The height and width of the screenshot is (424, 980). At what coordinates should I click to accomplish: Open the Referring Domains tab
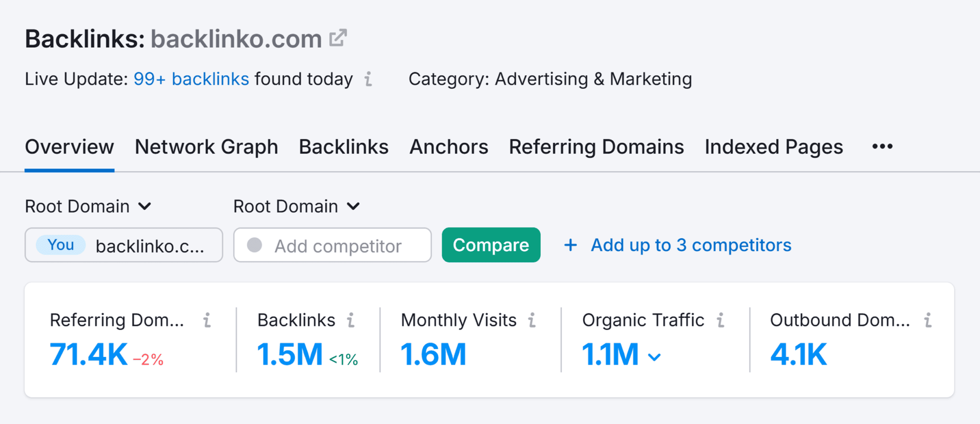pos(596,147)
